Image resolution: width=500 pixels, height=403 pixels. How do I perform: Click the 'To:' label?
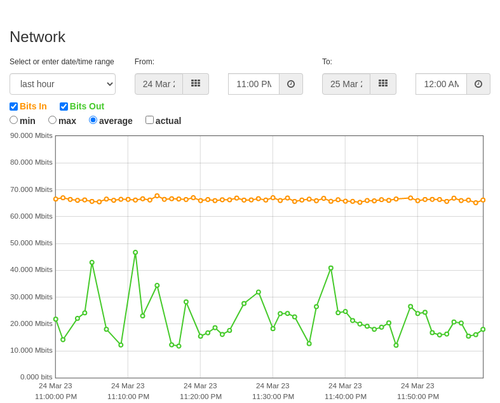point(327,62)
